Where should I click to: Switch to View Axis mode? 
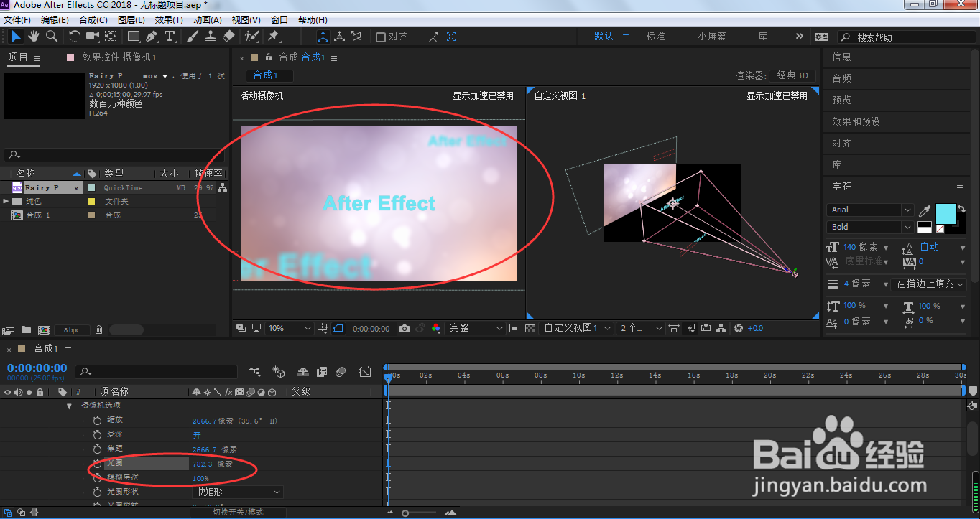tap(356, 37)
